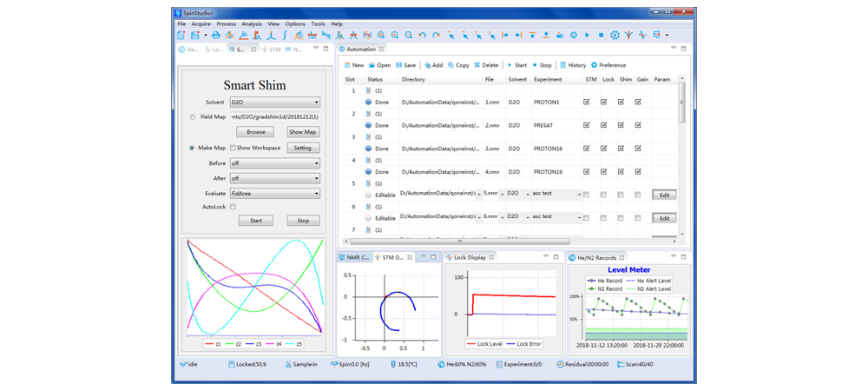Open the File menu

point(181,23)
